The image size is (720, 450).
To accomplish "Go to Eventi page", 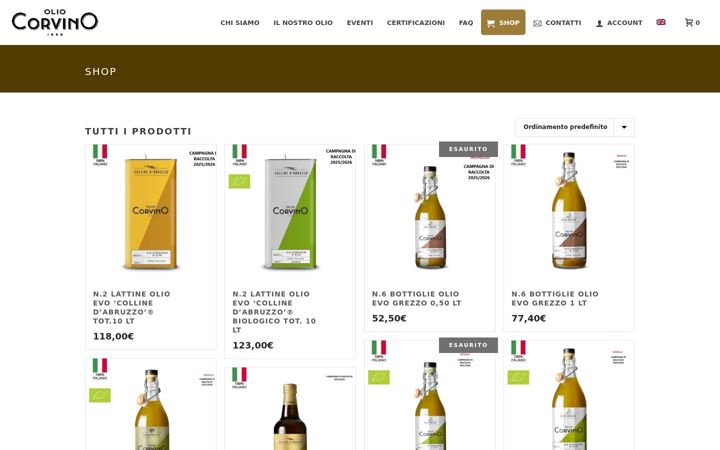I will [x=360, y=22].
